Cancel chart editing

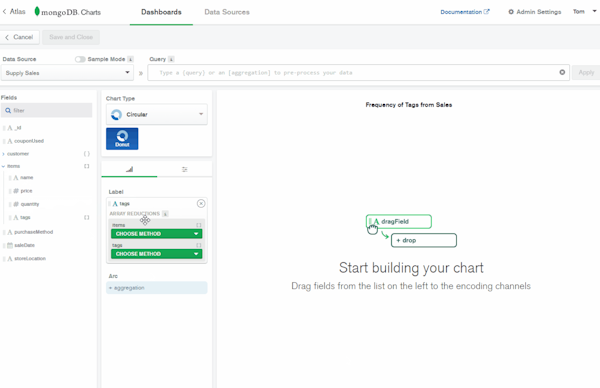[x=20, y=37]
